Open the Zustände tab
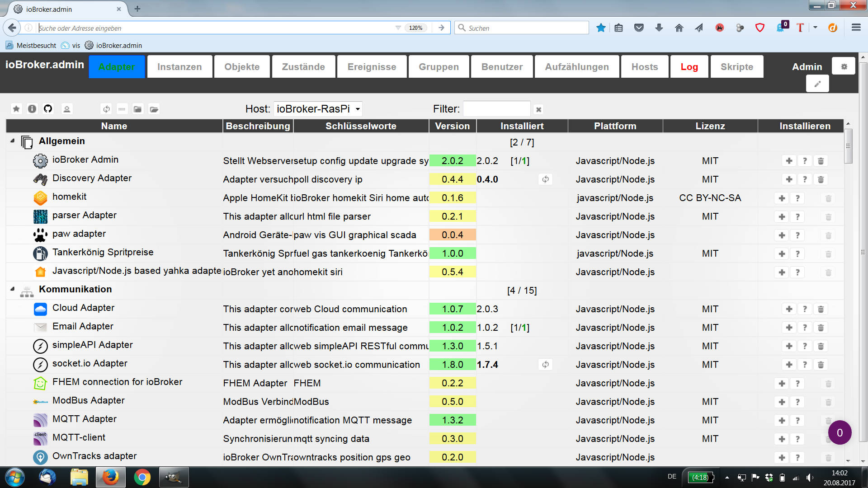 pyautogui.click(x=303, y=66)
